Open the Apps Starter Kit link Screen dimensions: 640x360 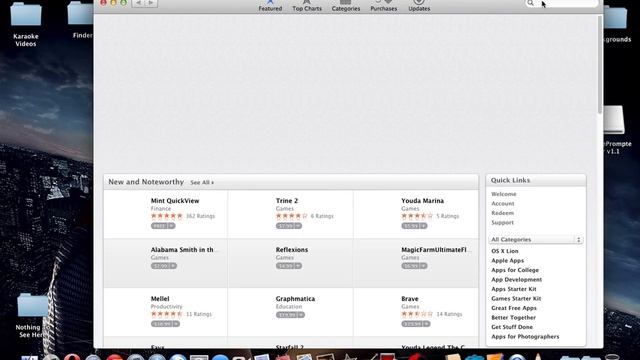(514, 289)
